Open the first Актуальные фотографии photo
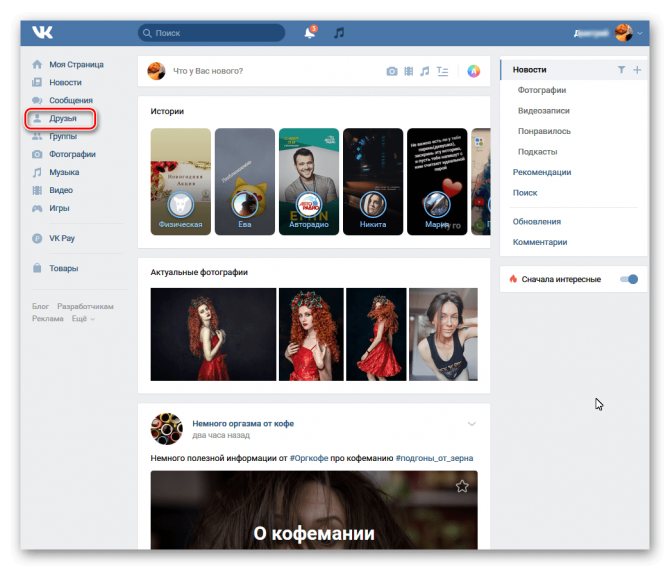The width and height of the screenshot is (670, 570). (x=213, y=334)
